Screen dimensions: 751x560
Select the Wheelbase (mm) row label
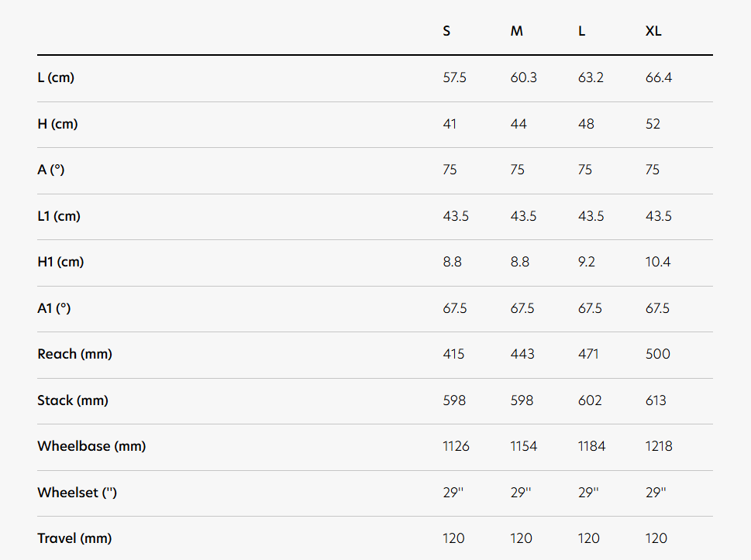(x=91, y=446)
